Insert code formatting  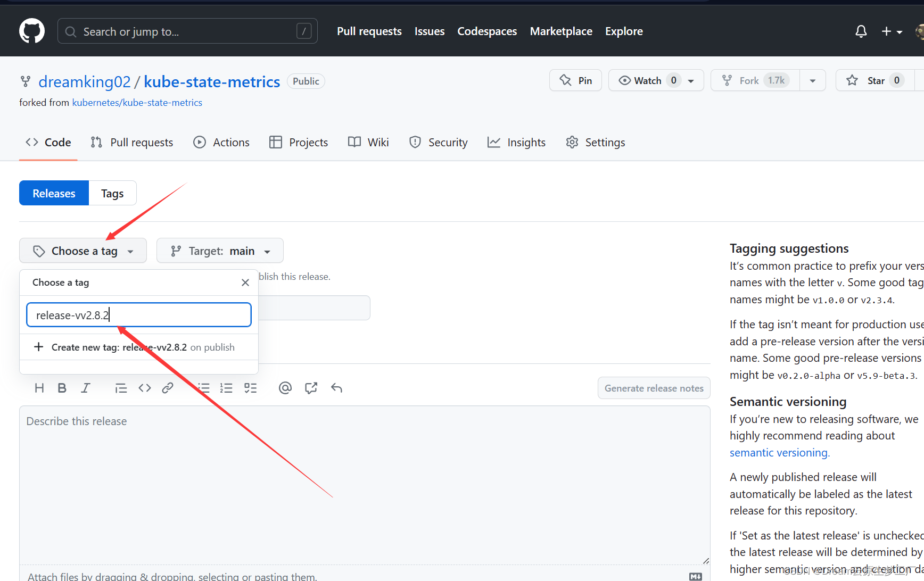click(x=145, y=388)
